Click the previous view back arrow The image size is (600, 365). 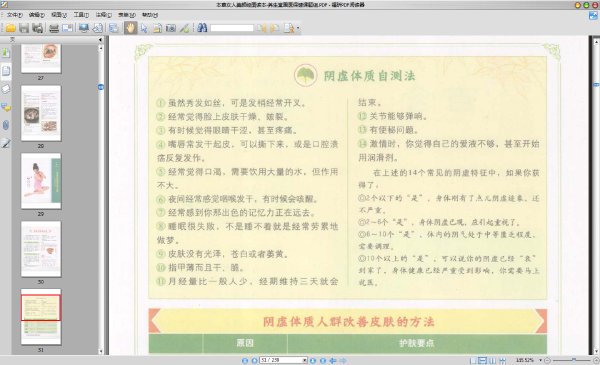tap(333, 360)
